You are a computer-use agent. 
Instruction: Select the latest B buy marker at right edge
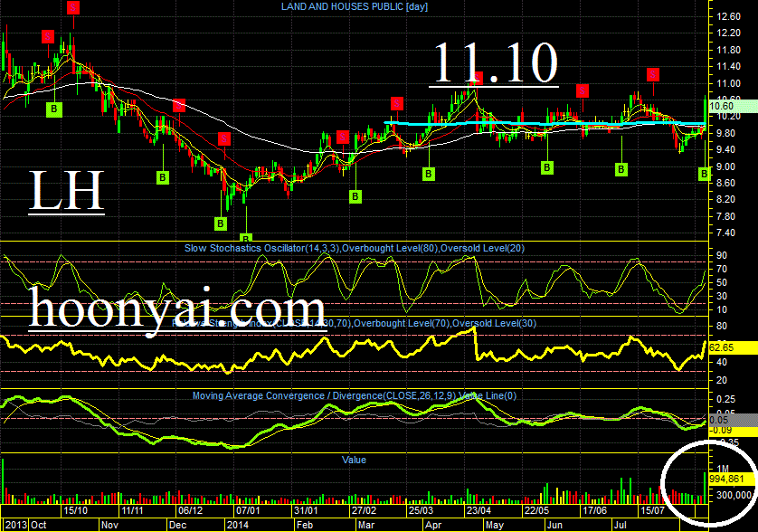704,174
